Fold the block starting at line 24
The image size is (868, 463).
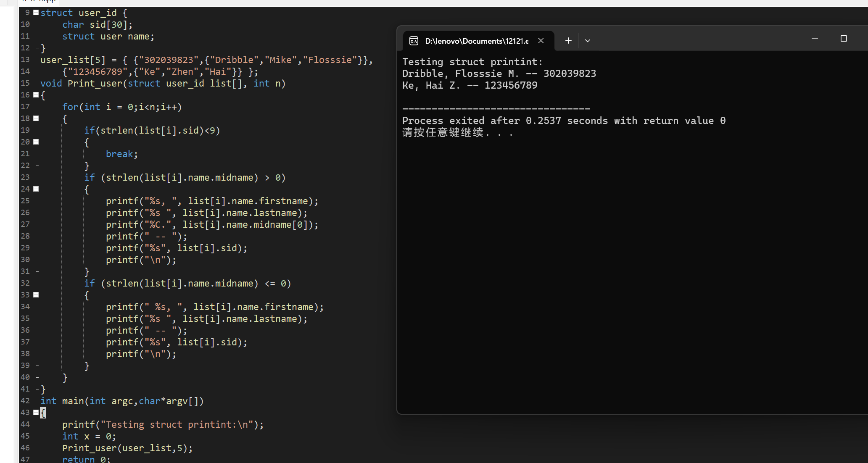click(x=36, y=189)
